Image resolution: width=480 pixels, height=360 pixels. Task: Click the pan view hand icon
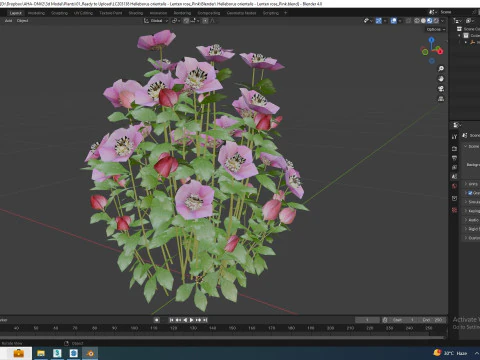click(441, 79)
